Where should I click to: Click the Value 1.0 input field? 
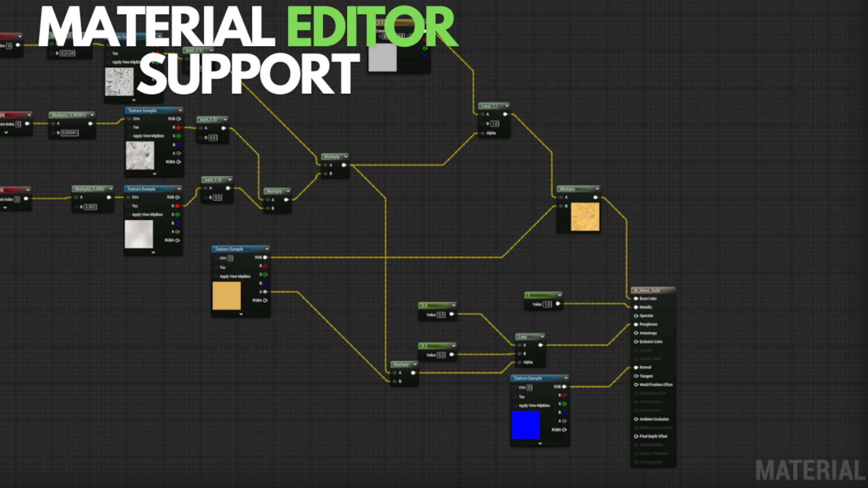click(547, 305)
